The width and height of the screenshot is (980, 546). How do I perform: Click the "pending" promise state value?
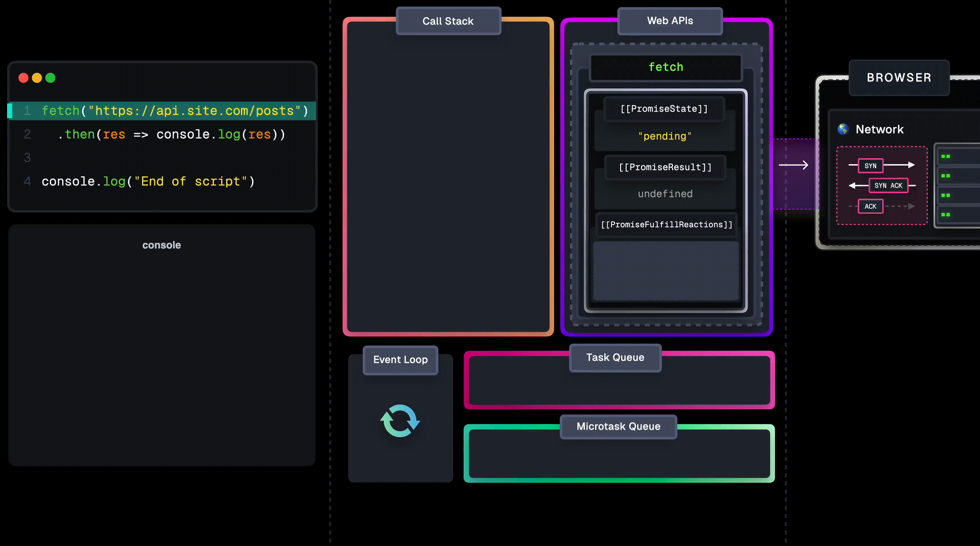665,136
